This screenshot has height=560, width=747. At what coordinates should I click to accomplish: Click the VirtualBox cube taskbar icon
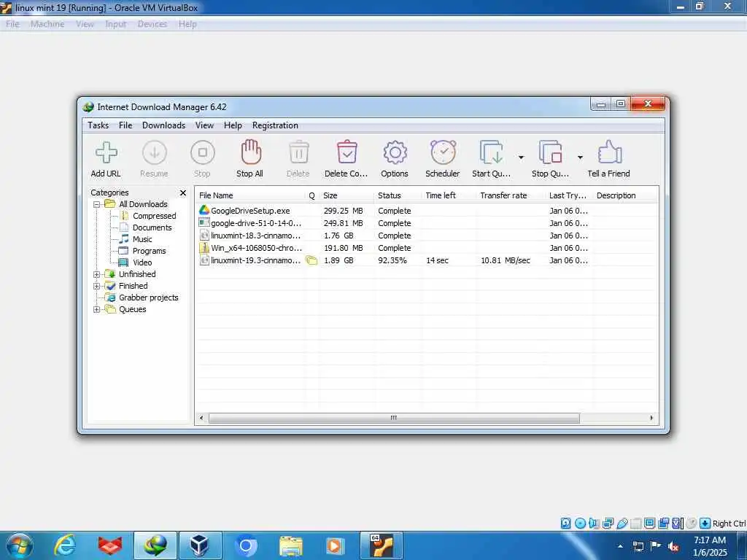200,545
